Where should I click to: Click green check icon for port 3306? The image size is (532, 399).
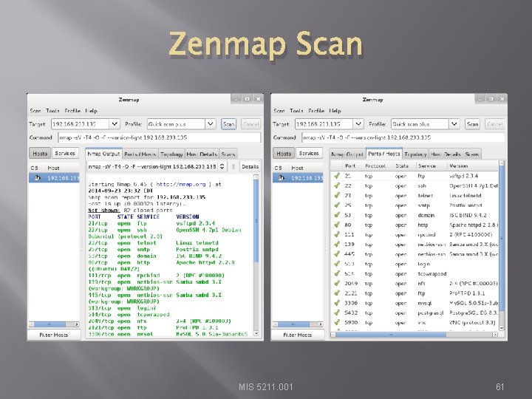coord(337,303)
